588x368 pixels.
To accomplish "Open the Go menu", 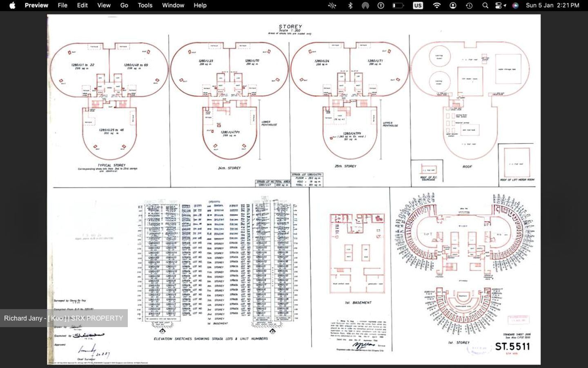I will click(124, 5).
